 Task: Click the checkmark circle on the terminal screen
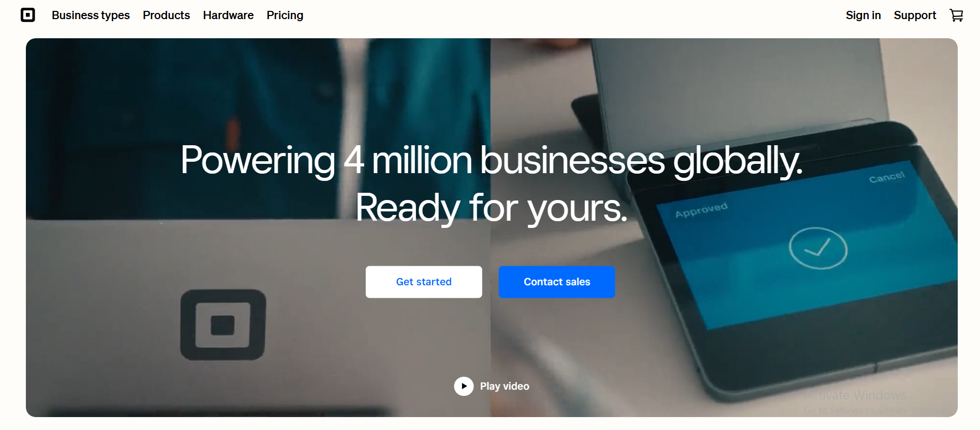click(x=818, y=248)
